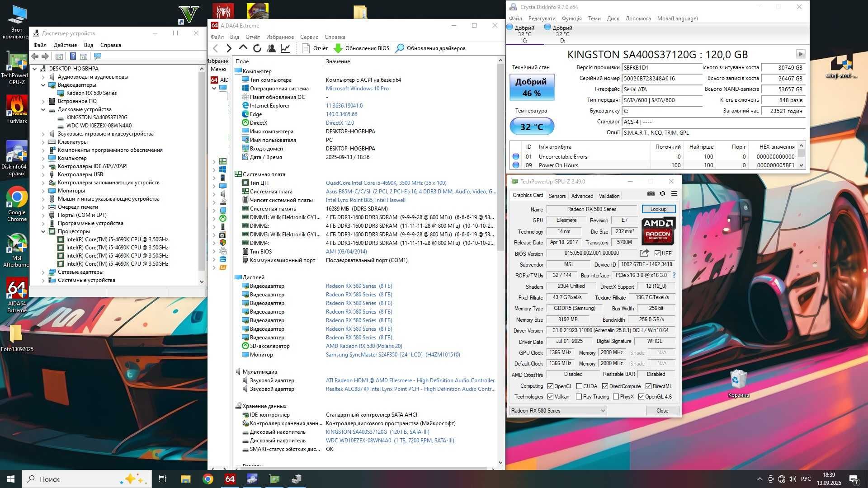
Task: Click the CrystalDiskInfo next disk arrow
Action: click(x=801, y=54)
